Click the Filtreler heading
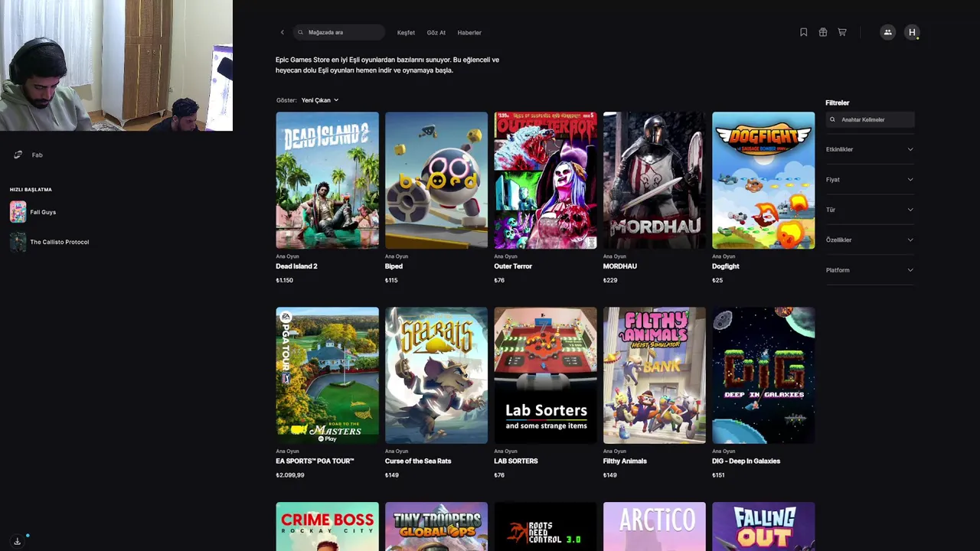 [838, 103]
